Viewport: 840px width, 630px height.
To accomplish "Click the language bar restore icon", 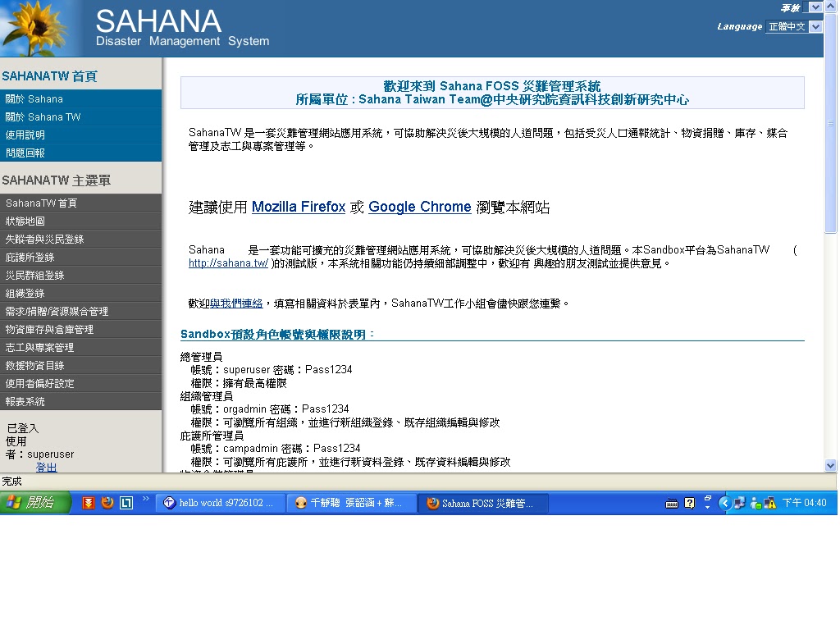I will (708, 498).
